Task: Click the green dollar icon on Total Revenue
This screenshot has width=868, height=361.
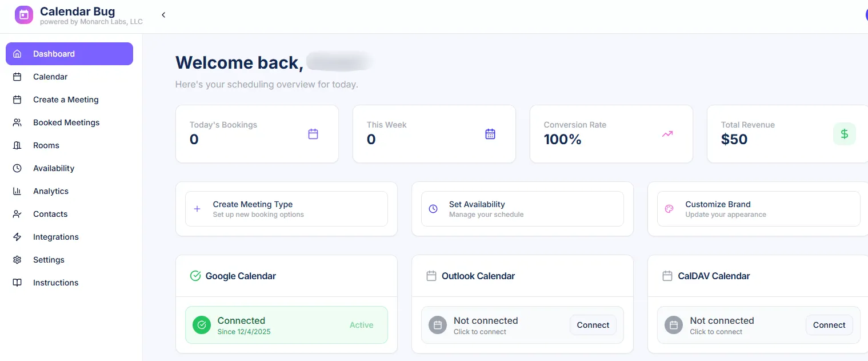Action: [844, 133]
